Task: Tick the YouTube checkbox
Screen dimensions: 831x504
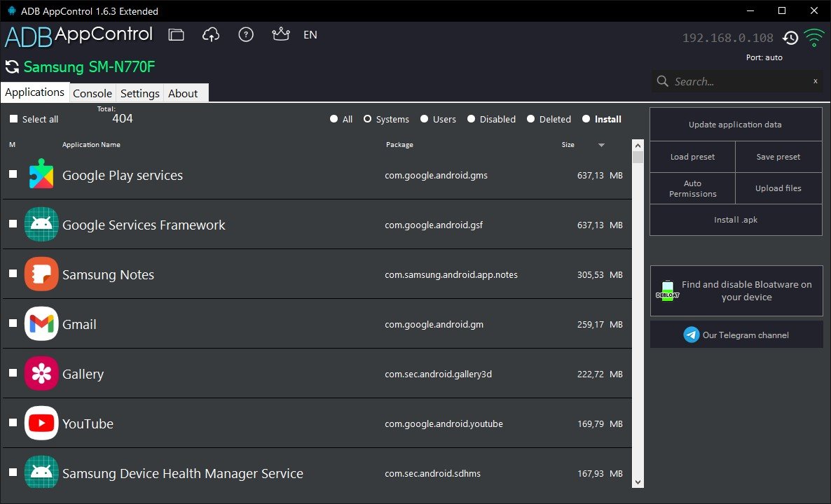Action: 13,423
